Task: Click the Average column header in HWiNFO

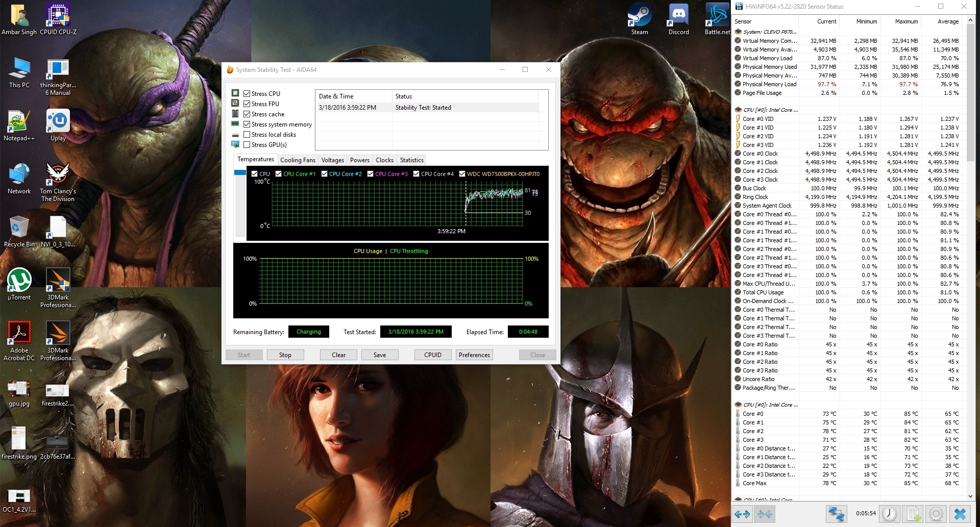Action: [941, 21]
